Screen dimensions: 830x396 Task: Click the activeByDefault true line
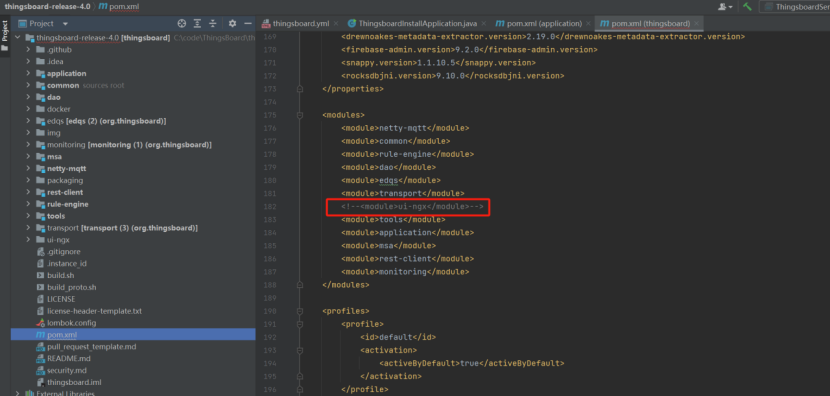click(x=472, y=363)
